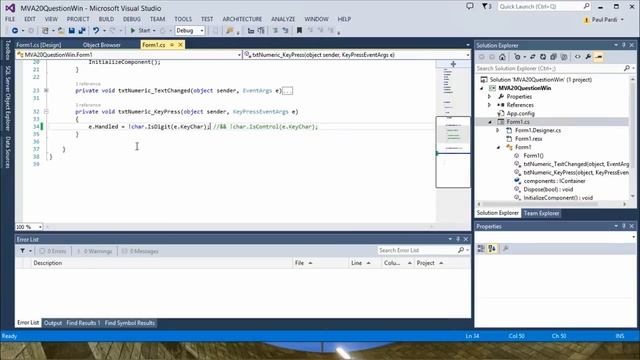This screenshot has width=640, height=360.
Task: Switch to the Find Symbol Results tab
Action: click(x=130, y=323)
